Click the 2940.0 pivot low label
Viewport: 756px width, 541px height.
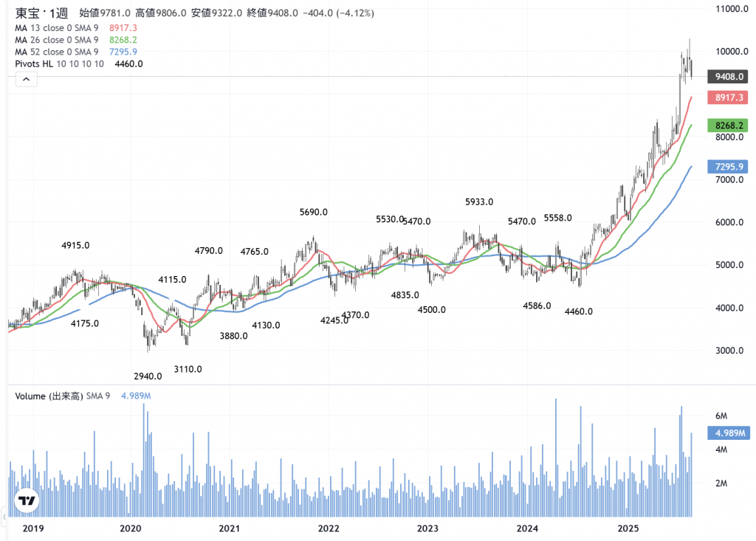coord(148,376)
